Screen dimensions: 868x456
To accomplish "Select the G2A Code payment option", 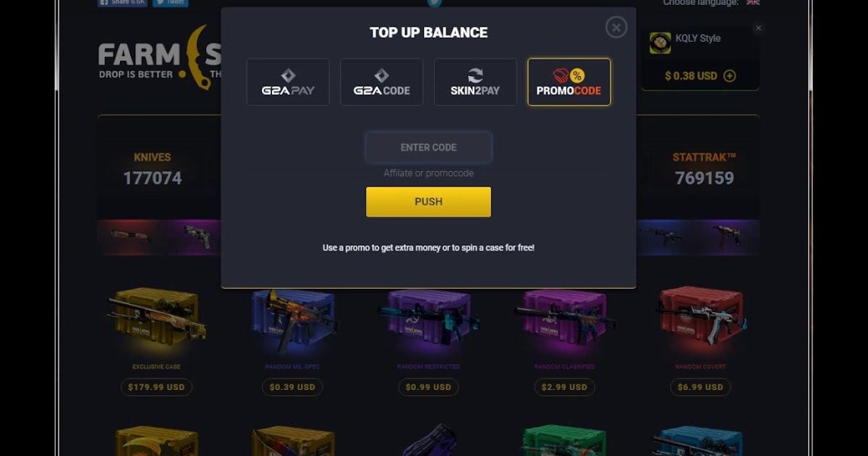I will pos(381,82).
